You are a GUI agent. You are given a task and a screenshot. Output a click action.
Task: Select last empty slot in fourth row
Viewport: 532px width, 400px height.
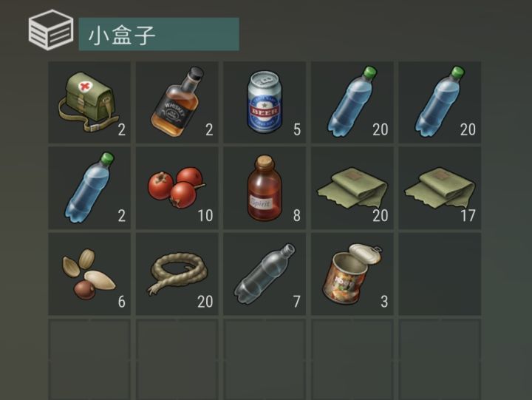(440, 359)
